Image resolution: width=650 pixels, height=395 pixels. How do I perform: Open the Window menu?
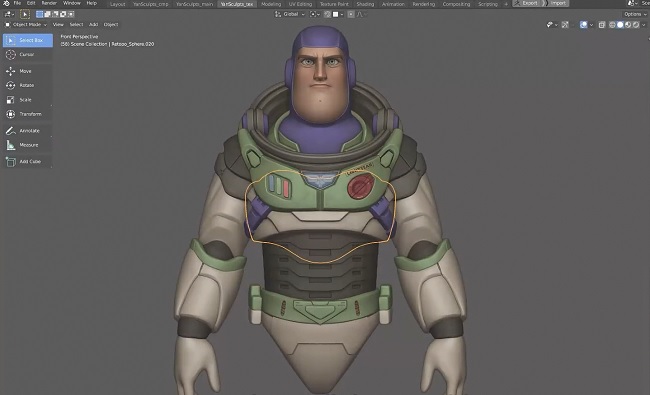tap(72, 3)
